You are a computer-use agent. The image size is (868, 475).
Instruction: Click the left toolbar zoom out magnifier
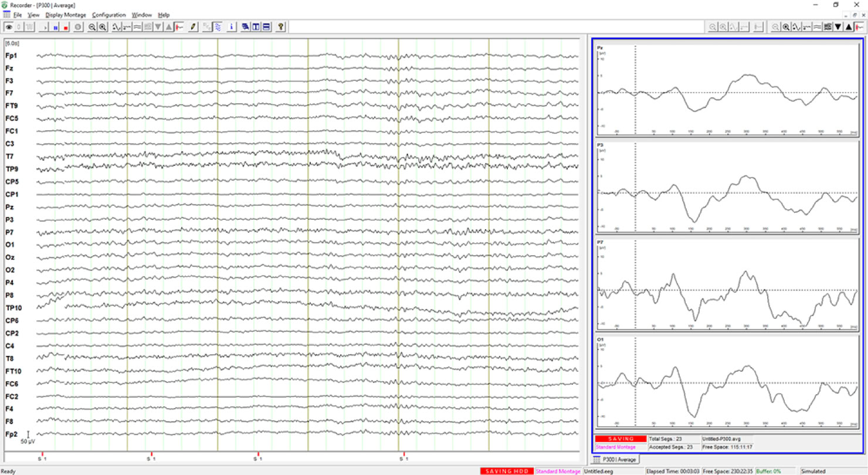coord(92,27)
